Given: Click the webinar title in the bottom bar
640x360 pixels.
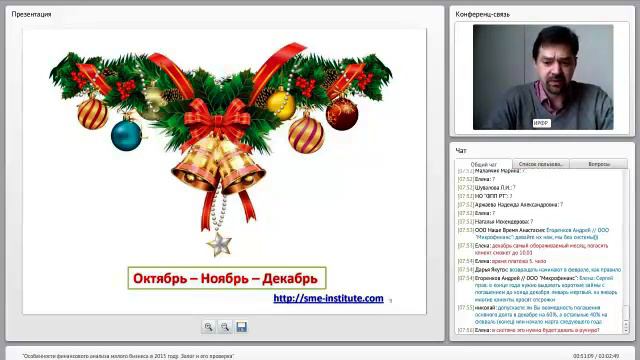Looking at the screenshot, I should pos(128,356).
